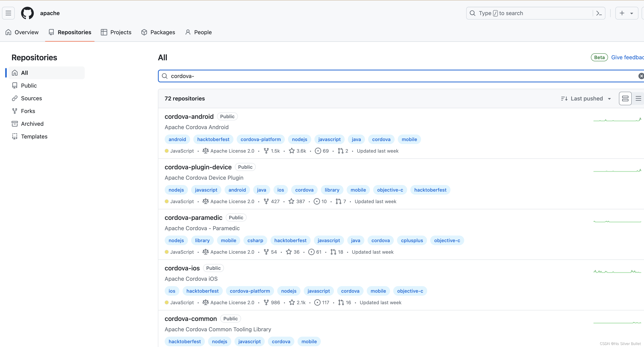
Task: Click the star icon for cordova-android (3.6k)
Action: pyautogui.click(x=292, y=151)
